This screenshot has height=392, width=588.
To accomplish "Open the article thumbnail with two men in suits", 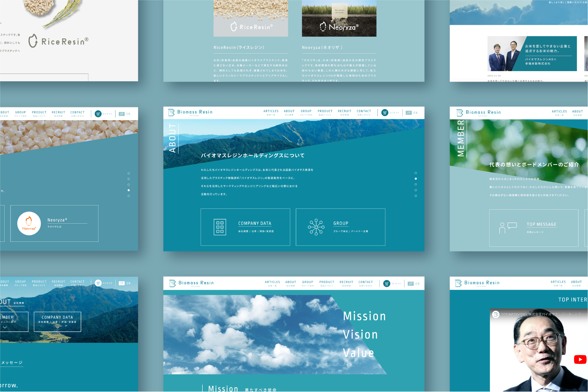I will point(532,54).
